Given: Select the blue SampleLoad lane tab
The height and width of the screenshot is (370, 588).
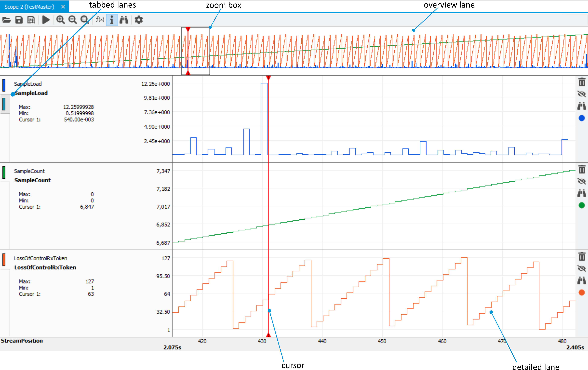Looking at the screenshot, I should tap(4, 85).
